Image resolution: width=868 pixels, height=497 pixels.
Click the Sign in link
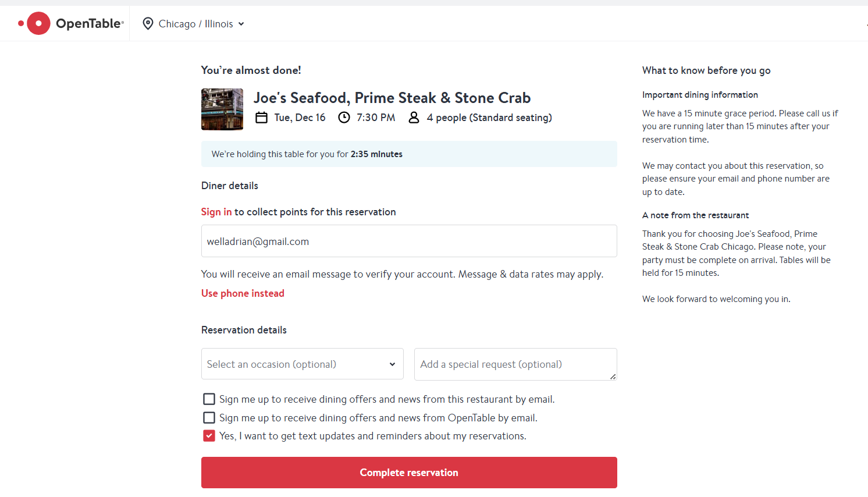pos(216,212)
